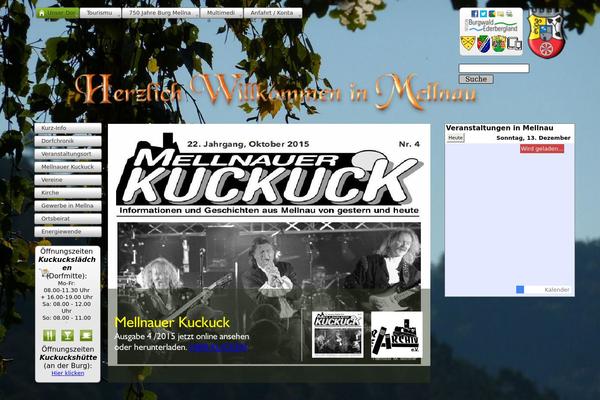
Task: Open the Kuckuck issue cover thumbnail
Action: (x=338, y=335)
